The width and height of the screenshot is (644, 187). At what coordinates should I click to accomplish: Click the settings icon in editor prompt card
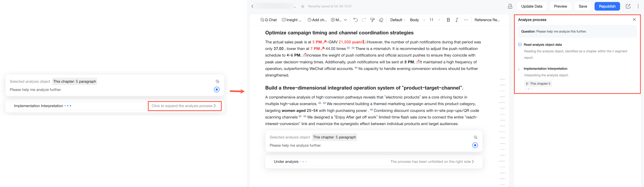(x=476, y=137)
